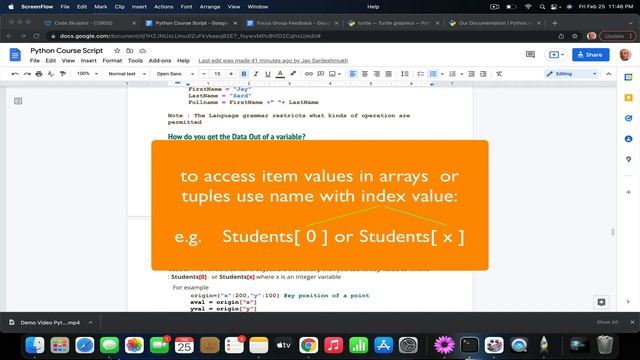The width and height of the screenshot is (640, 360).
Task: Click the Chrome Update button
Action: pos(618,36)
